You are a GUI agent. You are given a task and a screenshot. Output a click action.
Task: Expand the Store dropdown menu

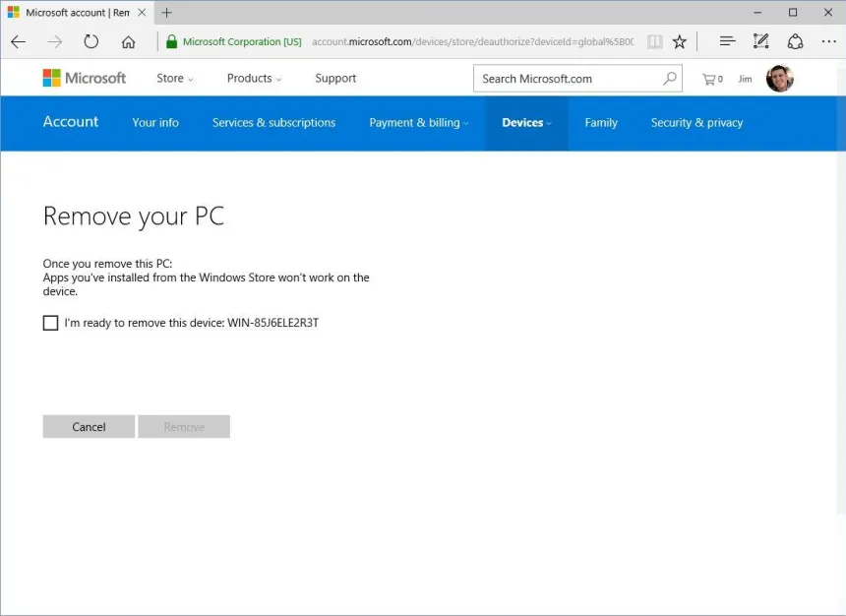(174, 79)
